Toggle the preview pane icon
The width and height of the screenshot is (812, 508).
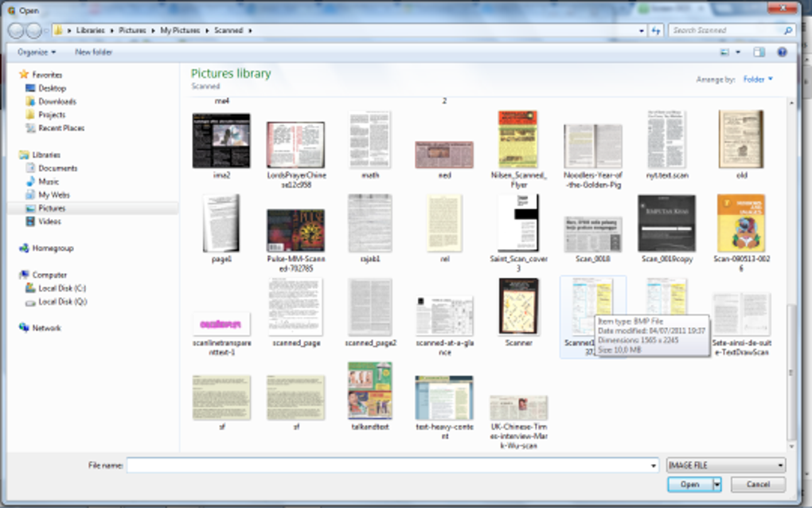point(759,52)
